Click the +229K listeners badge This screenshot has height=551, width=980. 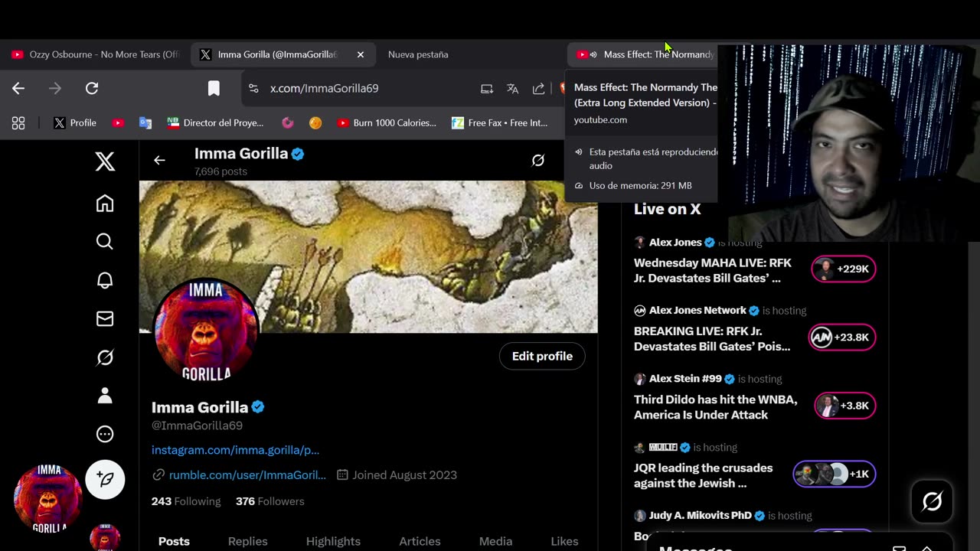(x=844, y=269)
